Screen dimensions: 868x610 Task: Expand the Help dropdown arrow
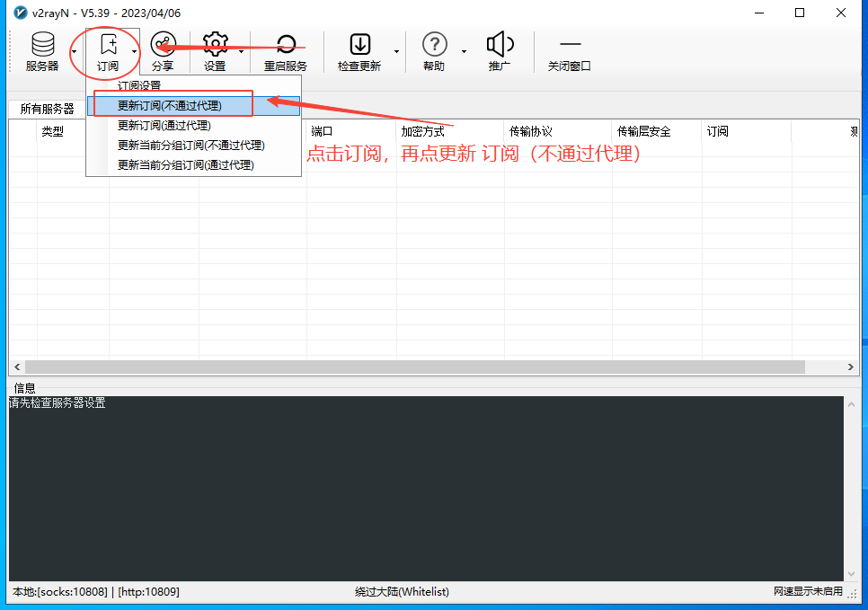point(464,51)
